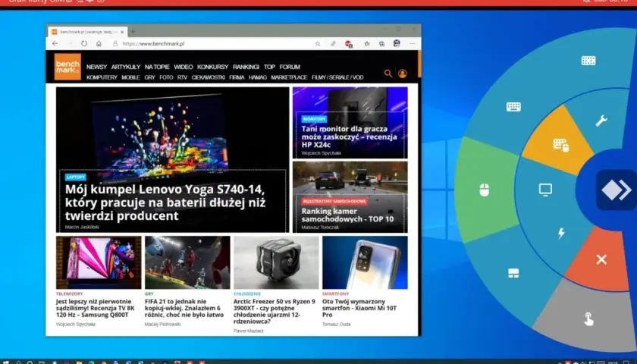The width and height of the screenshot is (637, 364).
Task: Select the gray touch-finger mode segment
Action: [x=588, y=319]
